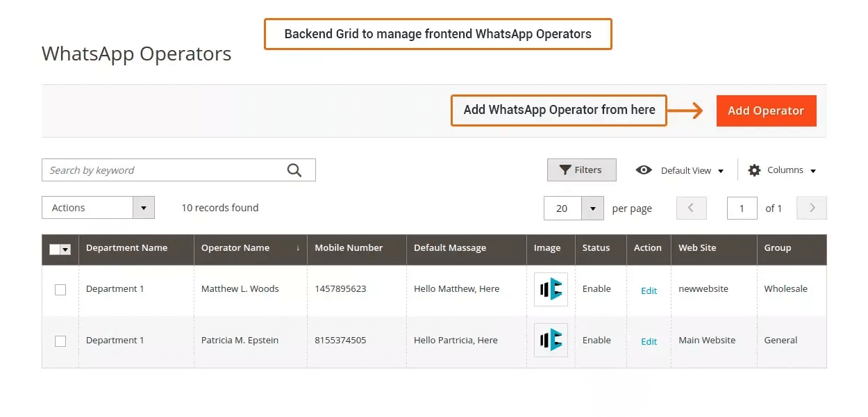Go to the next page arrow

(x=812, y=208)
